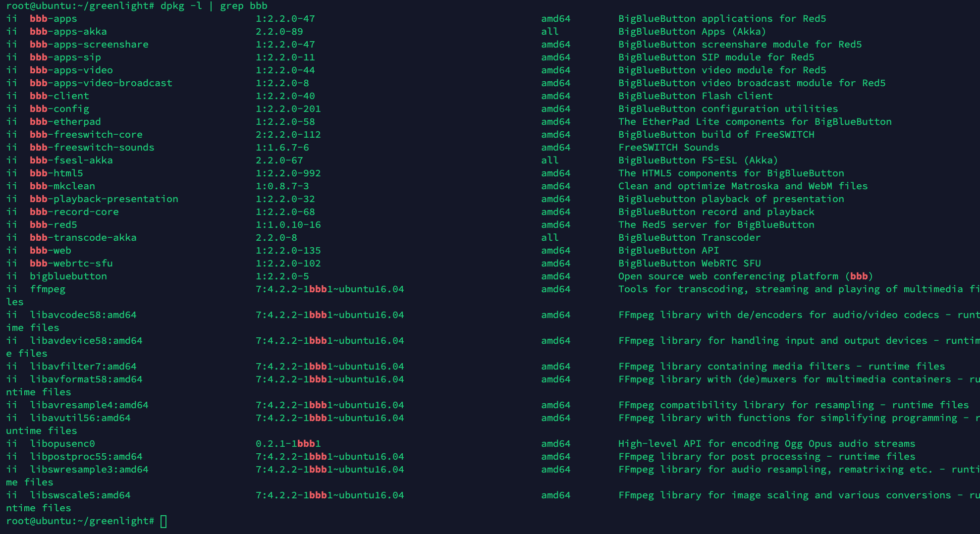This screenshot has width=980, height=534.
Task: Click the libavfilter7:amd64 package name
Action: pos(83,367)
